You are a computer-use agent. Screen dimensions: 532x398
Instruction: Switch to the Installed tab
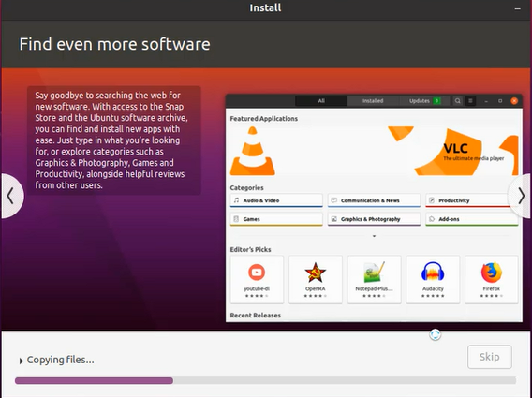[373, 101]
